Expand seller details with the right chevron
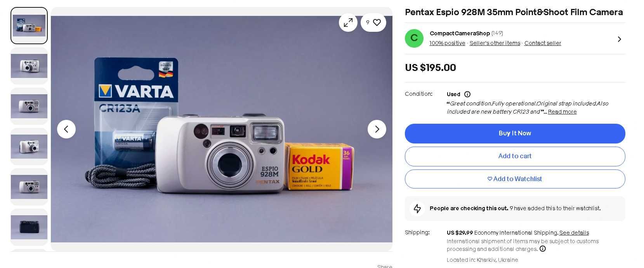Image resolution: width=644 pixels, height=268 pixels. pos(620,39)
